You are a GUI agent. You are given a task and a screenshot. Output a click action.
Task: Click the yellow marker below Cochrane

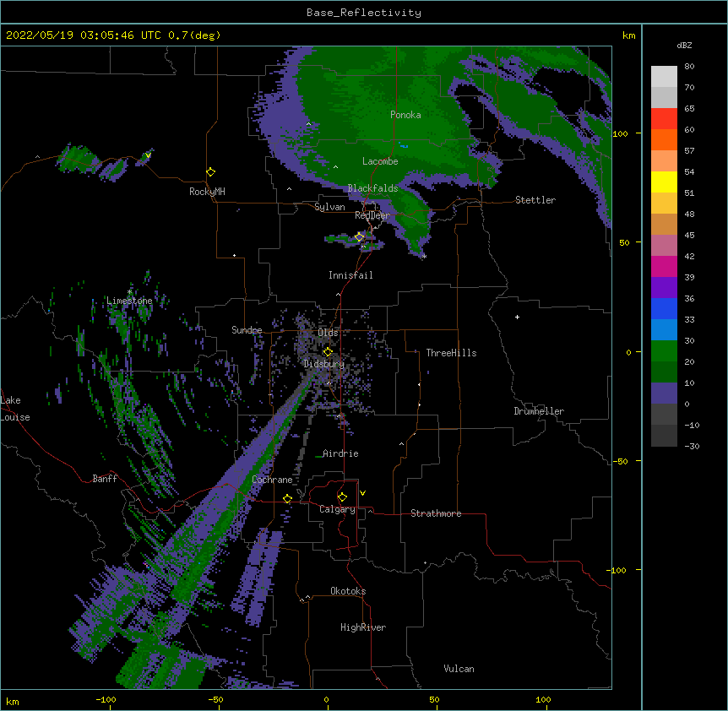coord(287,499)
